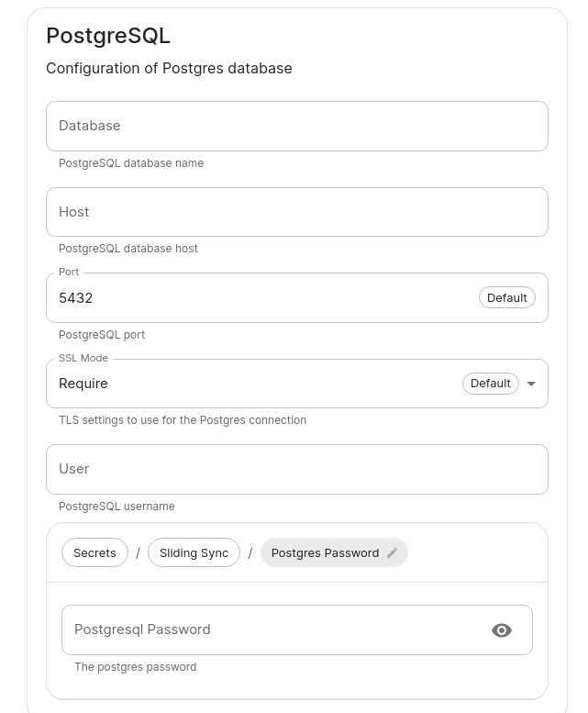Click the Port field showing 5432
588x713 pixels.
[x=257, y=298]
